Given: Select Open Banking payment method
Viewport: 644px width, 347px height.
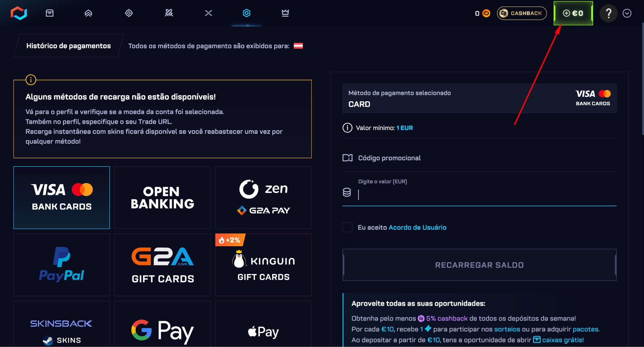Looking at the screenshot, I should click(x=163, y=197).
